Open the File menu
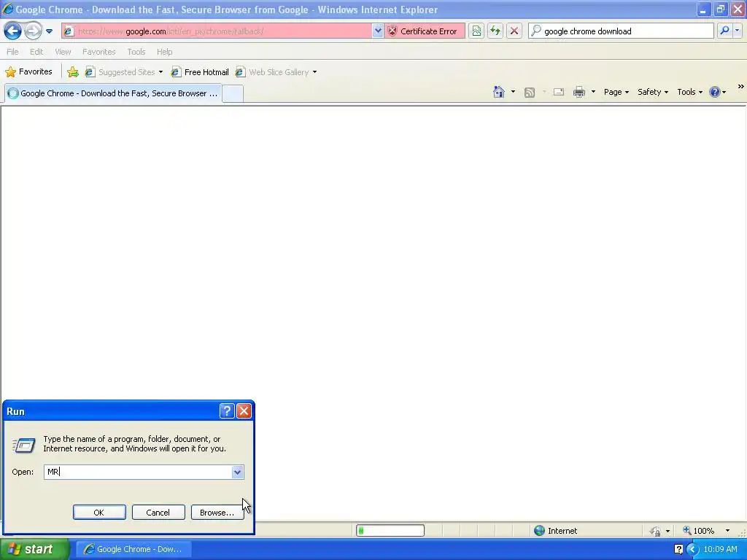Image resolution: width=747 pixels, height=560 pixels. (12, 52)
